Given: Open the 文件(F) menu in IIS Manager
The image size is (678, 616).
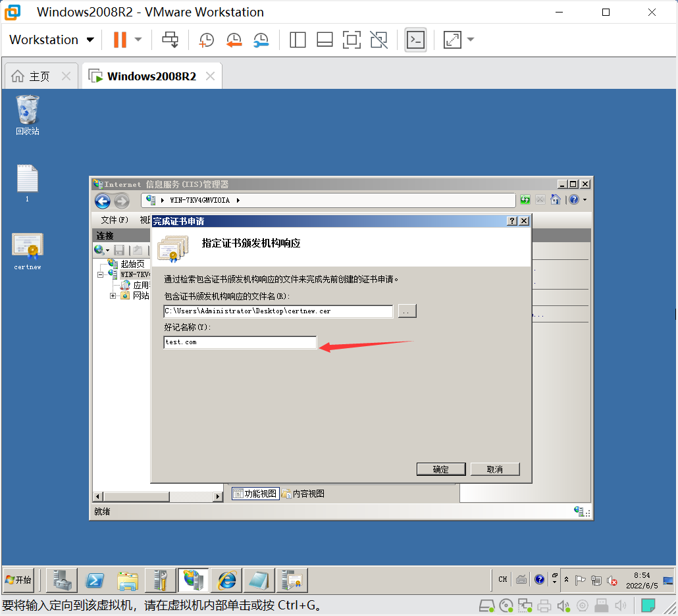Looking at the screenshot, I should (114, 220).
